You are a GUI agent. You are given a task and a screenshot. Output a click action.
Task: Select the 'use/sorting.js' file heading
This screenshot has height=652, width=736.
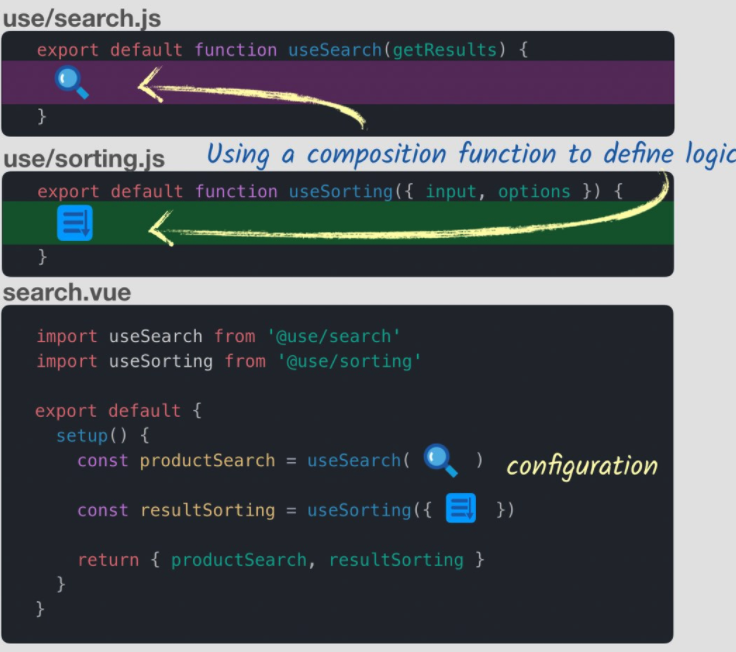pyautogui.click(x=84, y=159)
